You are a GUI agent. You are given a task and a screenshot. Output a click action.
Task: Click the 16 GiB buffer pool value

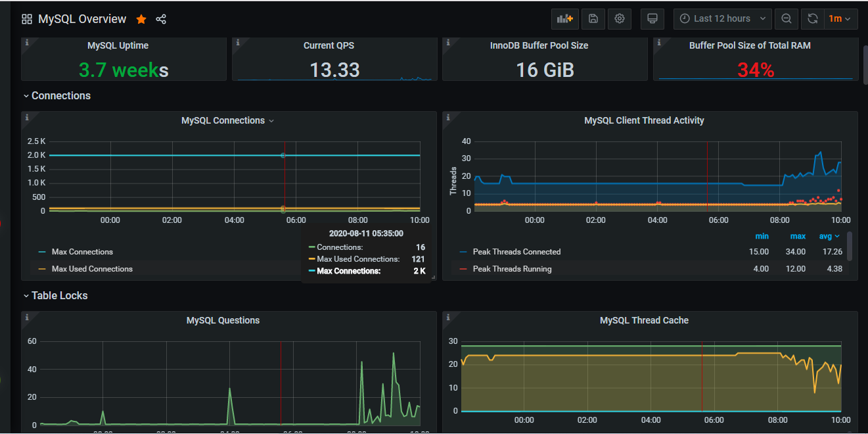coord(545,70)
